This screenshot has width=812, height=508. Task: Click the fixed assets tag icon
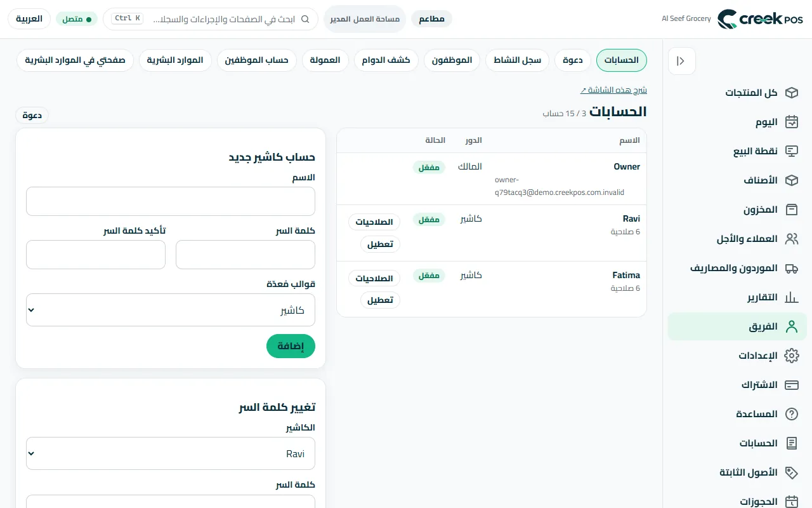(791, 472)
